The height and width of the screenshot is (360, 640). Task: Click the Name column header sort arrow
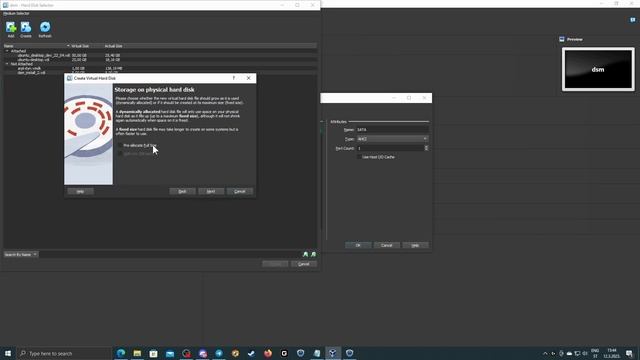(68, 46)
